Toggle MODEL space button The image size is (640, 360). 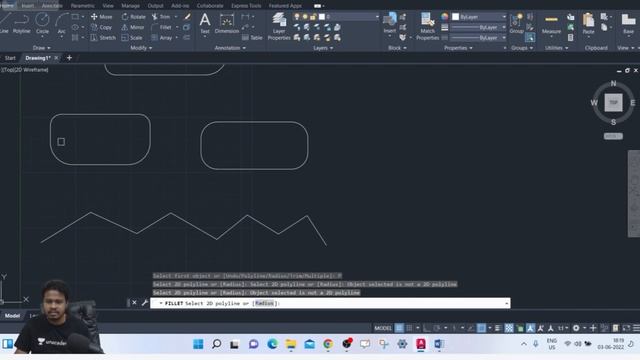(382, 328)
